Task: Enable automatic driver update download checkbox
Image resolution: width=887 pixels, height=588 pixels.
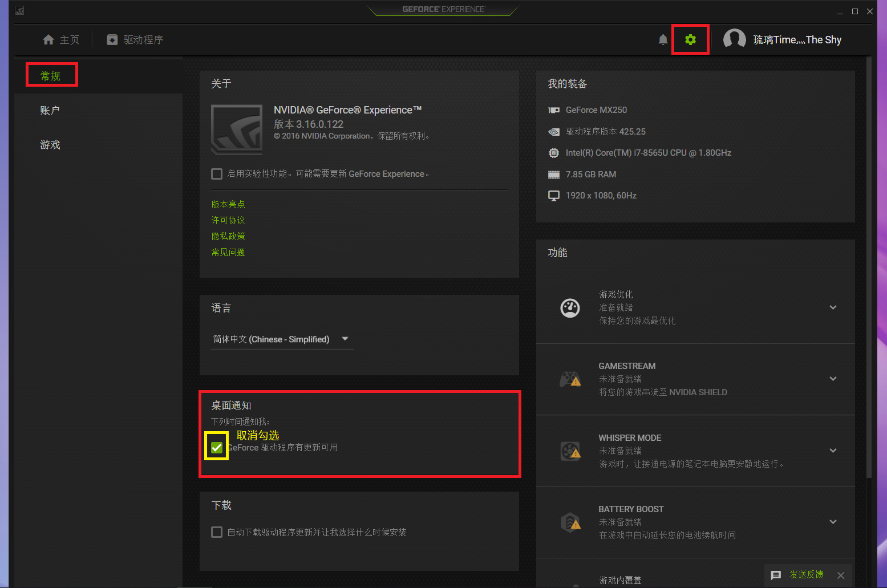Action: 217,532
